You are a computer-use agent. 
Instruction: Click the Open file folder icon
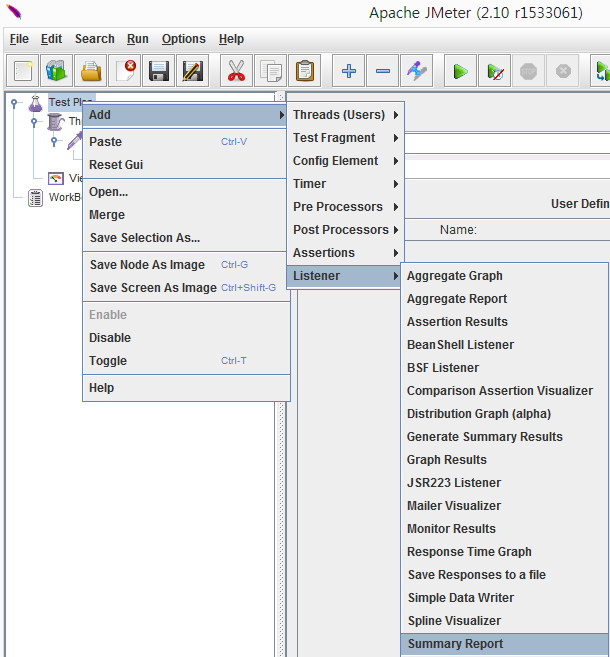click(x=90, y=71)
